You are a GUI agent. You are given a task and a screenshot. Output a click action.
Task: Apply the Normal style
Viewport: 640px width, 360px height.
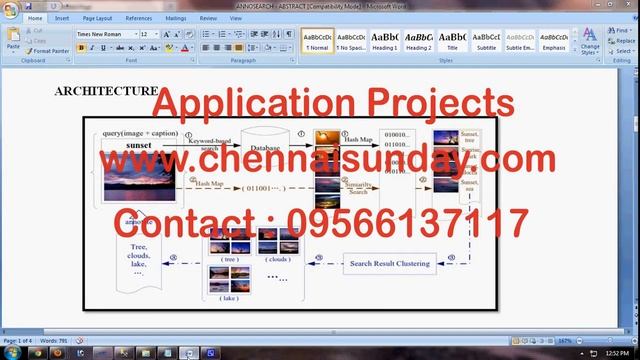point(318,41)
